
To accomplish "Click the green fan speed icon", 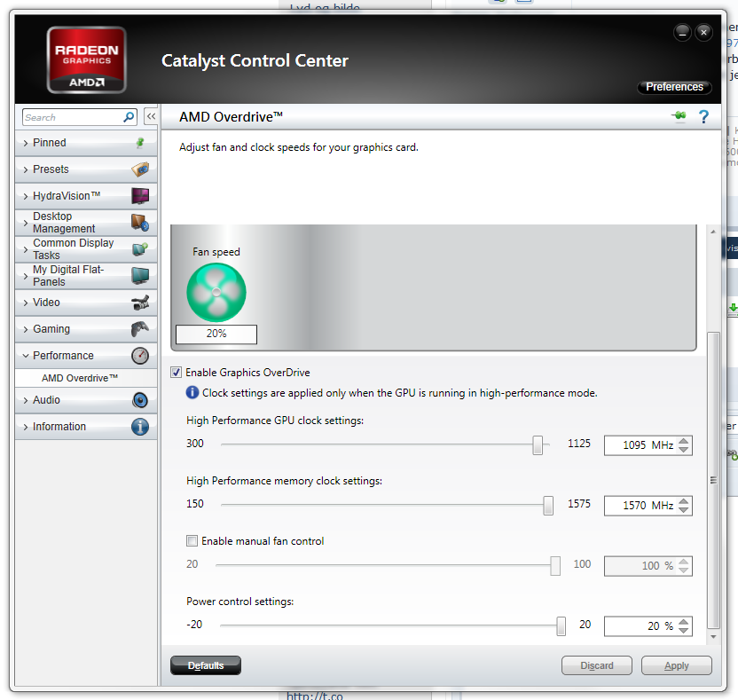I will tap(216, 293).
